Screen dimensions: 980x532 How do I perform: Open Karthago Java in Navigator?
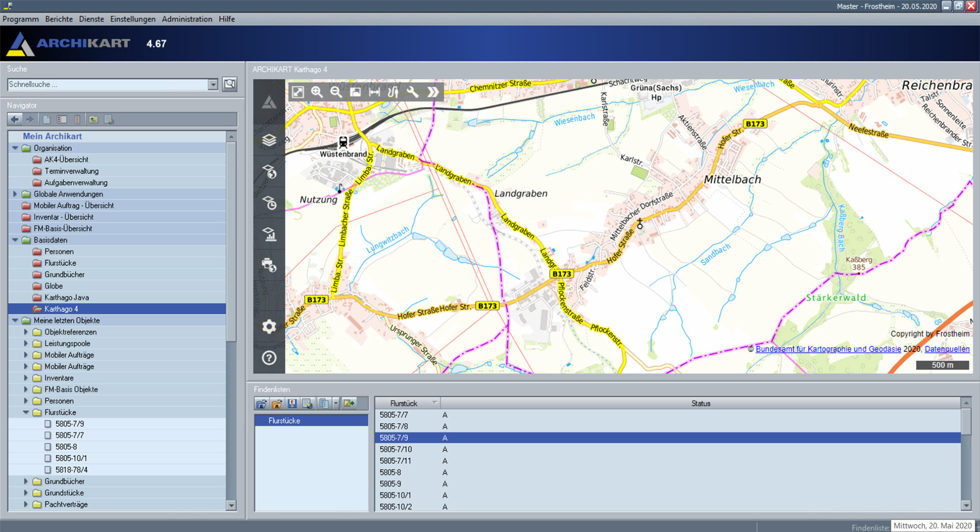coord(67,297)
